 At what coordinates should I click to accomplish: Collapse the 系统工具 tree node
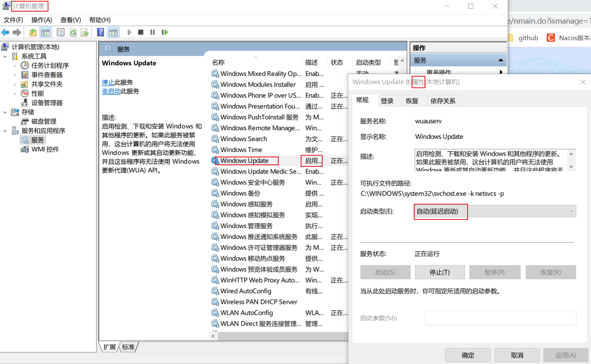5,56
